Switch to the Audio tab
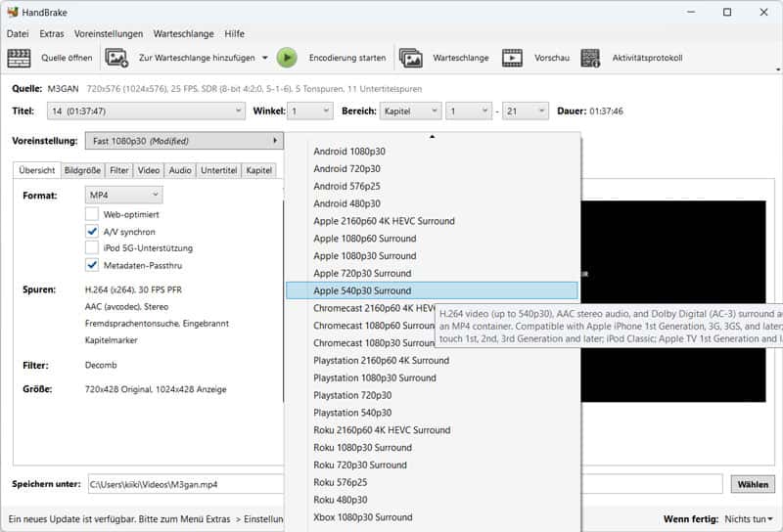This screenshot has width=783, height=532. pos(180,170)
